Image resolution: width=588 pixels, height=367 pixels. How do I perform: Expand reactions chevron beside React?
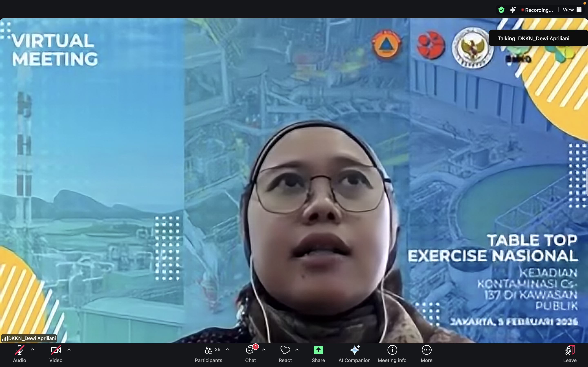[x=297, y=349]
